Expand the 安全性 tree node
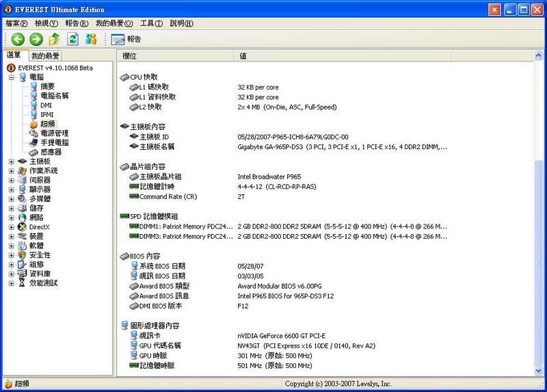The image size is (547, 392). click(12, 254)
